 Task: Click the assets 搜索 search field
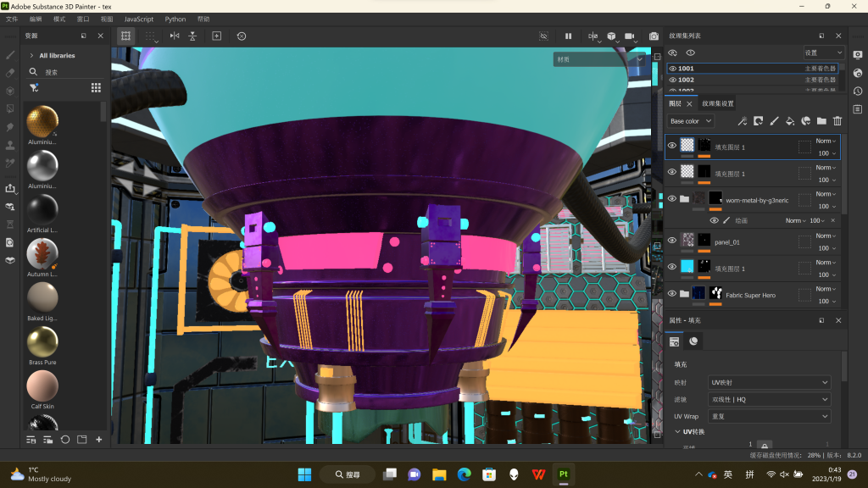66,72
